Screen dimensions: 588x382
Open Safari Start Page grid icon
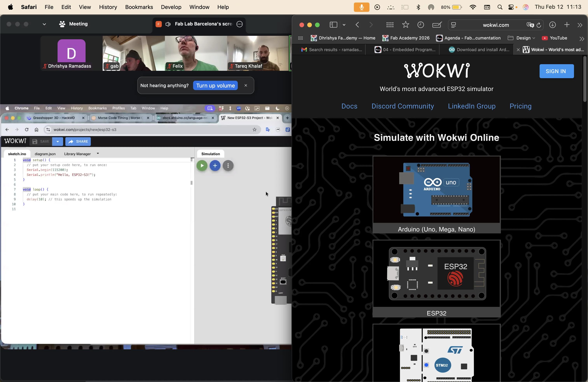click(x=390, y=25)
